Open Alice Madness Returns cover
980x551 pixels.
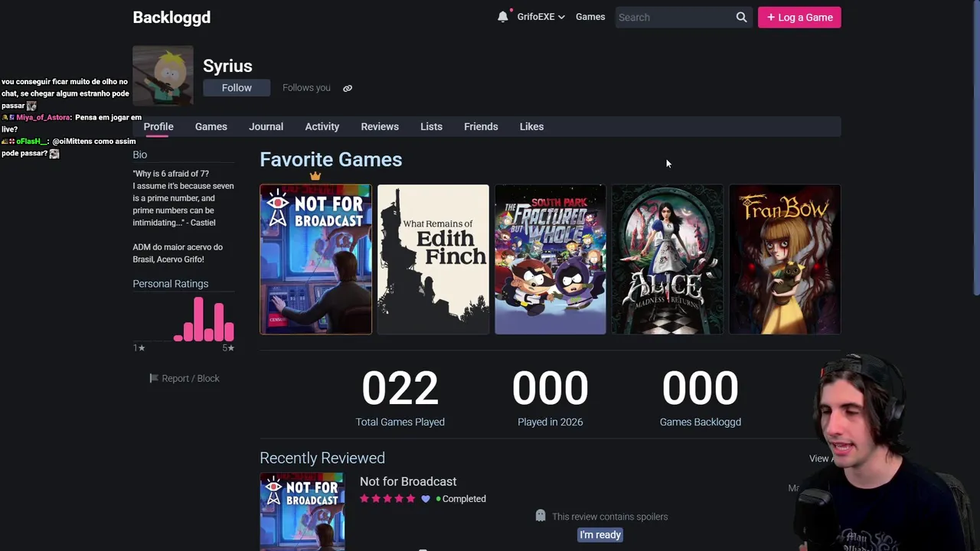tap(668, 259)
